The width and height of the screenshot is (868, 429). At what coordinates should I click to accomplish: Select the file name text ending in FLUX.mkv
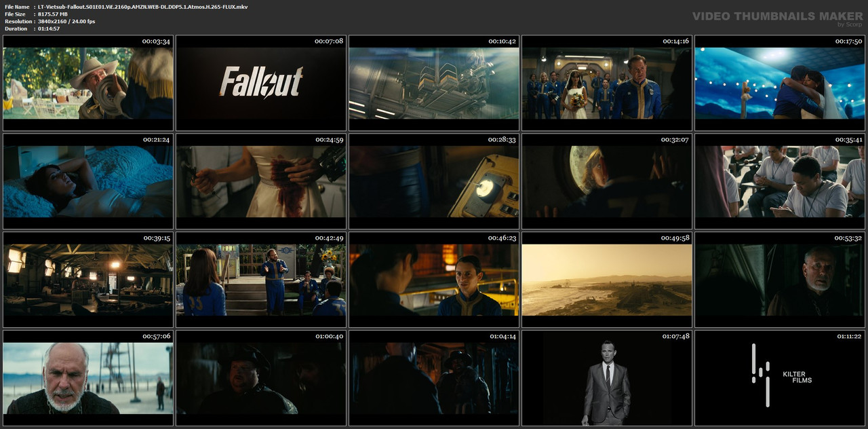(142, 7)
